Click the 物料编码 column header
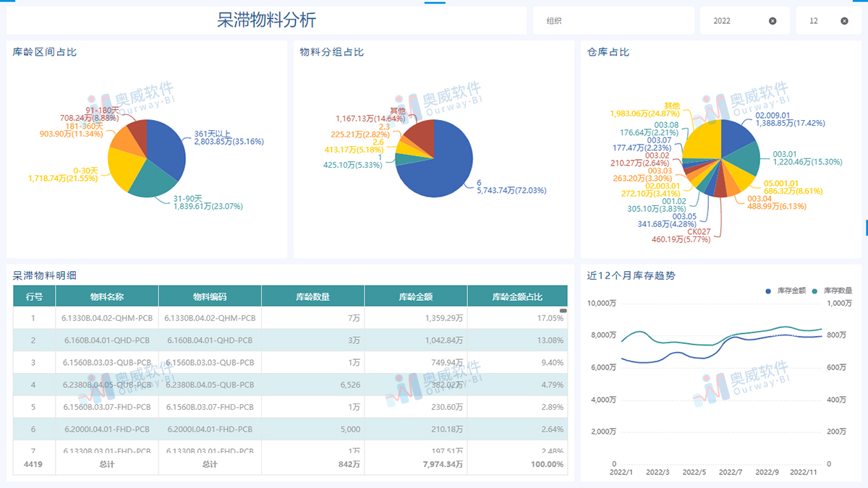This screenshot has height=488, width=868. tap(209, 296)
